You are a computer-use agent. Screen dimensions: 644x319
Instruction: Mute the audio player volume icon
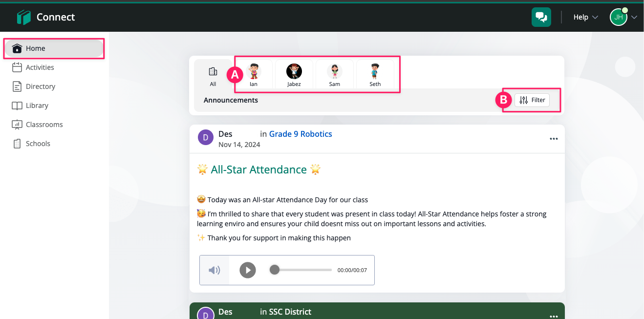tap(215, 270)
